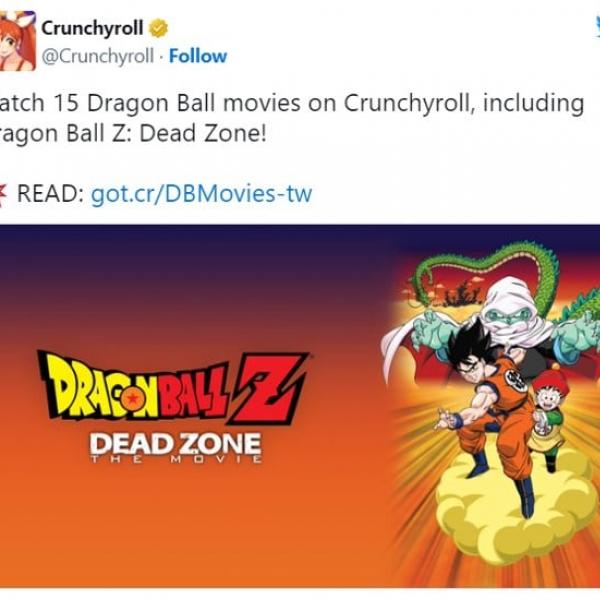600x600 pixels.
Task: Open the got.cr/DBMovies-tw link
Action: (202, 194)
